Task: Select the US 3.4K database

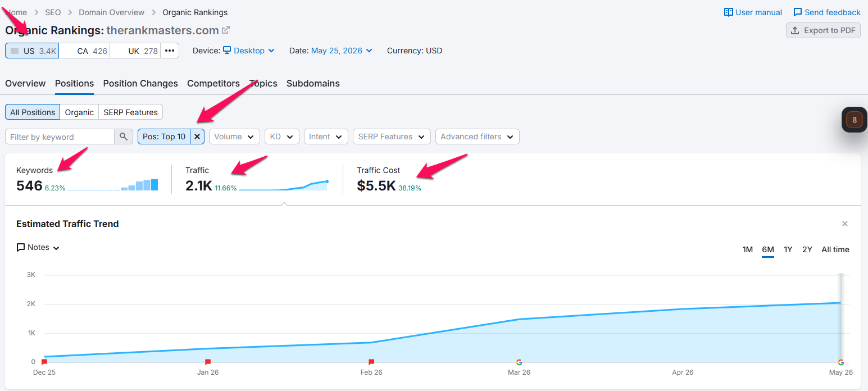Action: click(32, 51)
